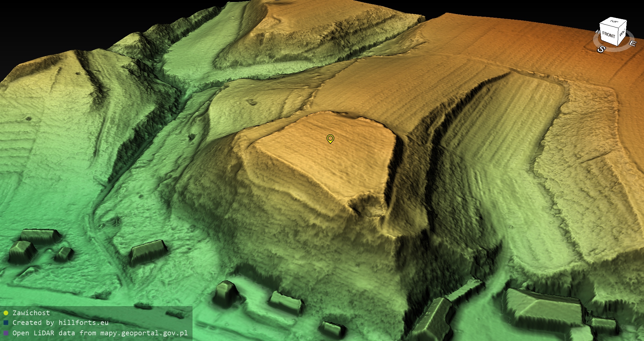Click the E compass direction letter
This screenshot has width=644, height=341.
[x=632, y=44]
